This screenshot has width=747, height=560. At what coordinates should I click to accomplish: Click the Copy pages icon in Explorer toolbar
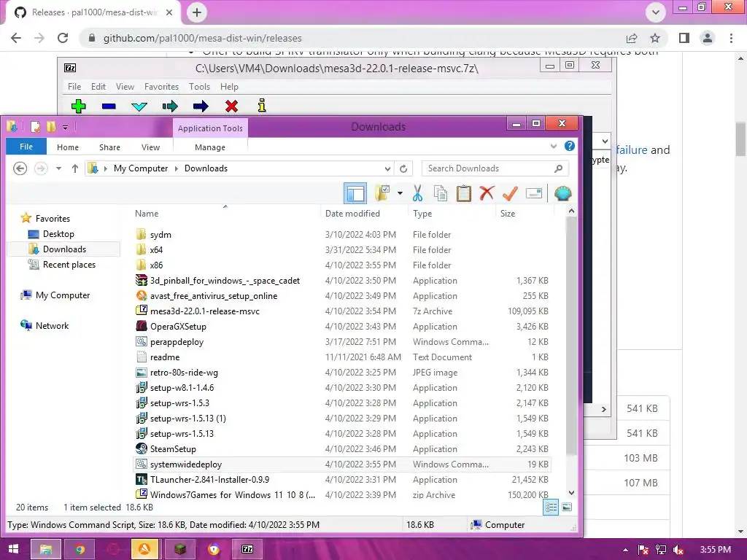click(441, 193)
